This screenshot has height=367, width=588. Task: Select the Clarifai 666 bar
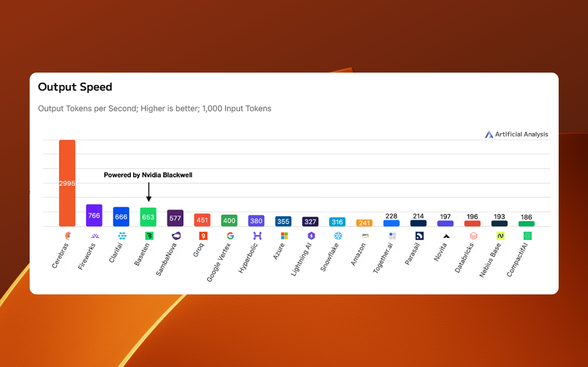click(x=121, y=217)
